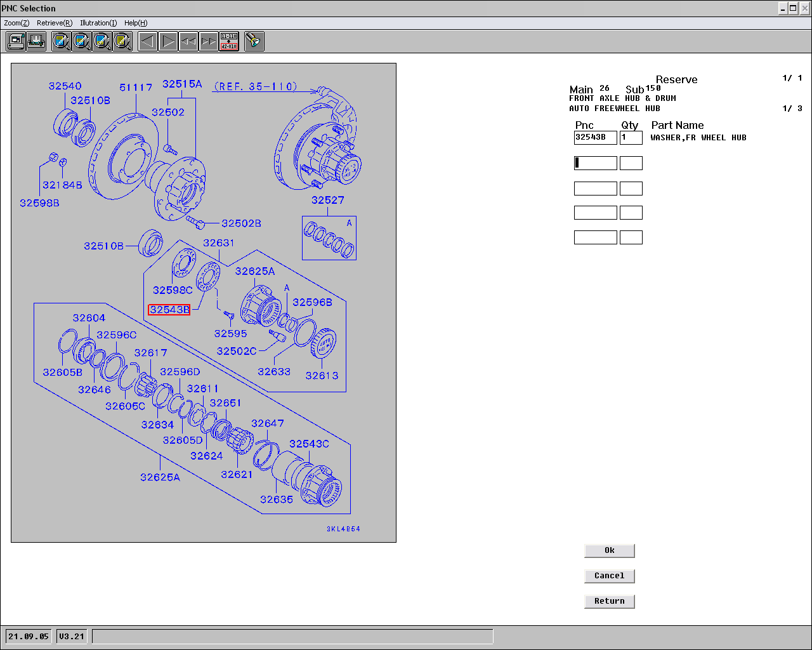The image size is (812, 650).
Task: Click the double left arrow toolbar button
Action: pyautogui.click(x=188, y=41)
